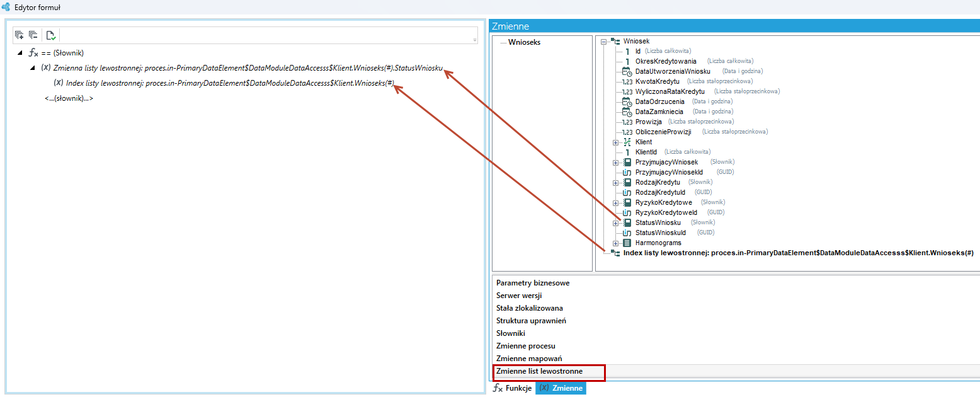Screen dimensions: 980x397
Task: Switch to the Funkcje tab
Action: click(x=513, y=388)
